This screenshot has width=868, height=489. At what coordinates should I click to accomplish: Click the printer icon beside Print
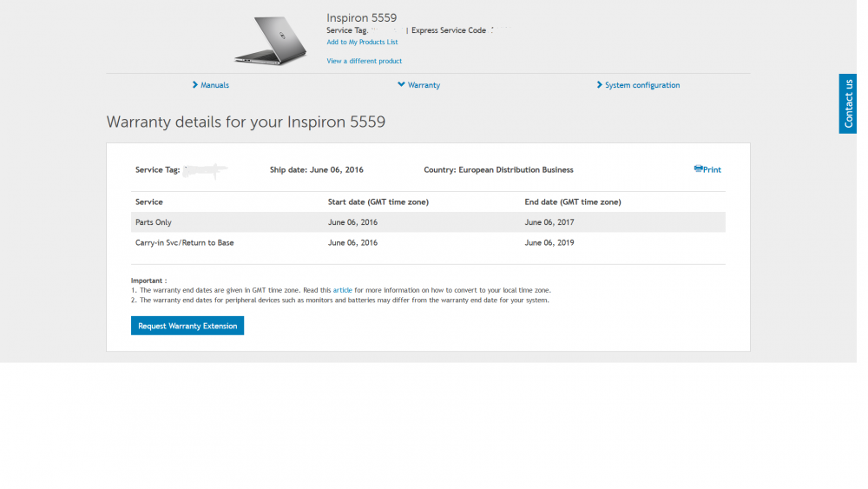698,169
